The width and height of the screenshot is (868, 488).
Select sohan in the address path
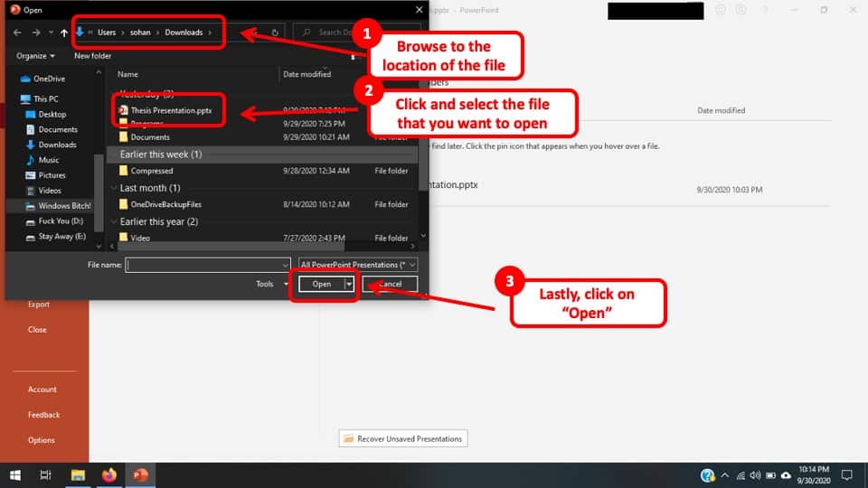click(x=140, y=33)
